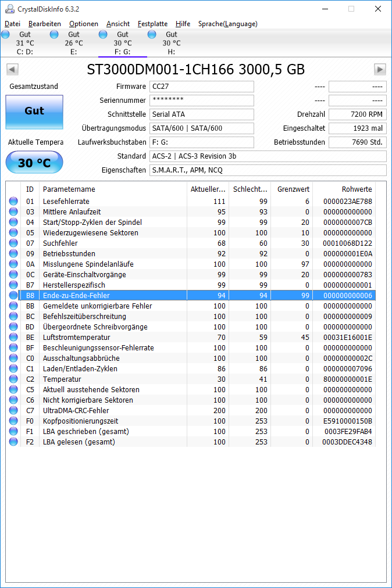Click status icon of Geräte-Einschaltvorgänge row
The image size is (392, 588).
tap(13, 274)
